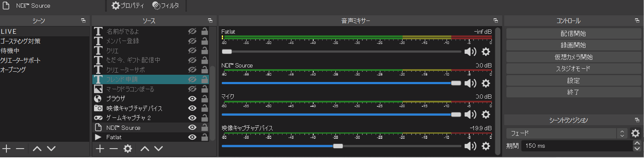644x158 pixels.
Task: Add a new source with plus icon
Action: 100,149
